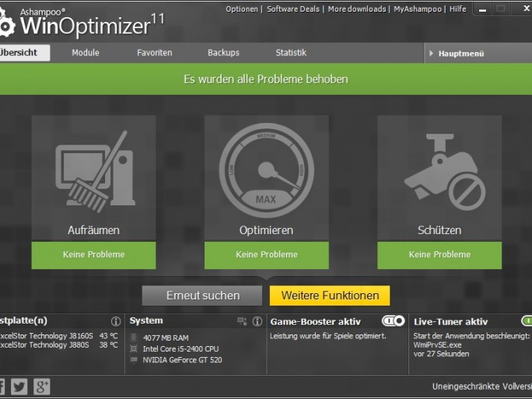This screenshot has height=399, width=532.
Task: Click the NVIDIA GeForce GT 520 entry
Action: pos(183,359)
